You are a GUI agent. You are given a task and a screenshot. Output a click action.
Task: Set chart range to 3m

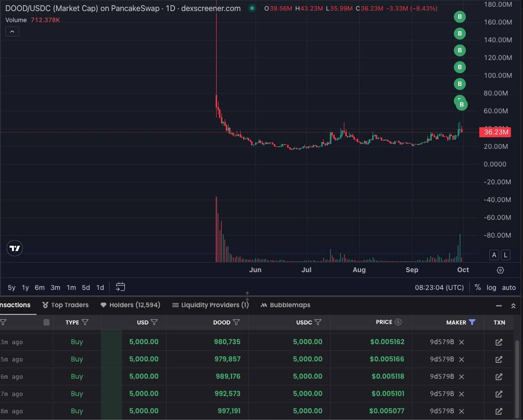(55, 288)
